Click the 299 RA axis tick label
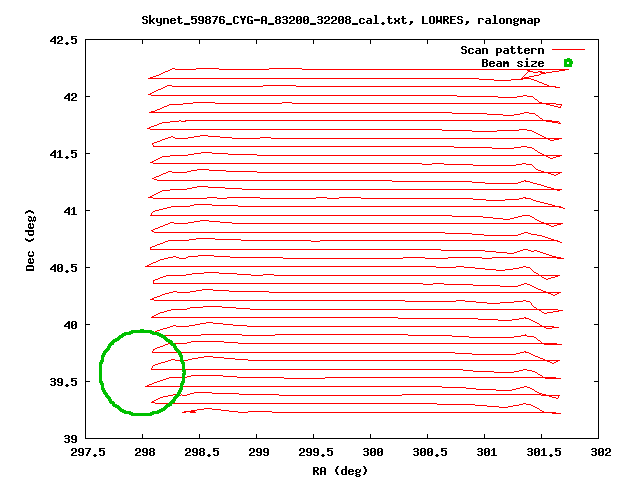640x480 pixels. [x=259, y=452]
